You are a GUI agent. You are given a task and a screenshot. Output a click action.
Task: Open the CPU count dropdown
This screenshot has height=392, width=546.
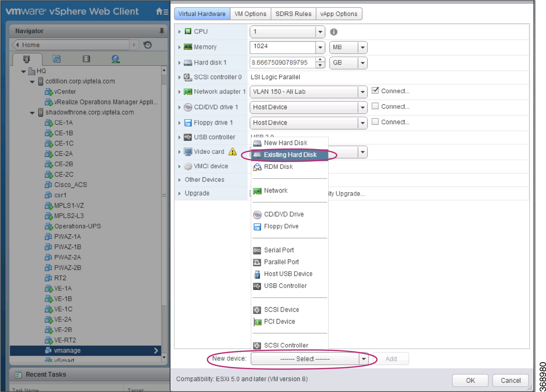(320, 32)
